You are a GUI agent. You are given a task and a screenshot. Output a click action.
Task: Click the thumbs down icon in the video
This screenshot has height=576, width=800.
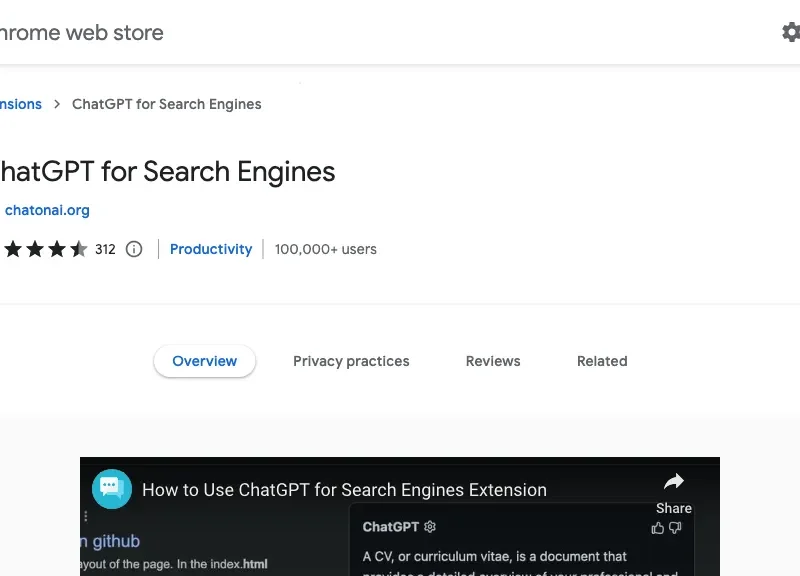tap(673, 527)
